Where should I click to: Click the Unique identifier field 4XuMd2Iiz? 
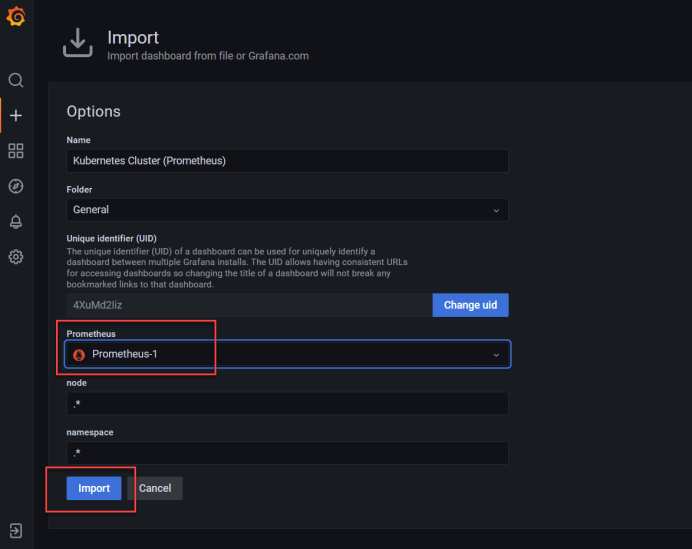pos(248,305)
